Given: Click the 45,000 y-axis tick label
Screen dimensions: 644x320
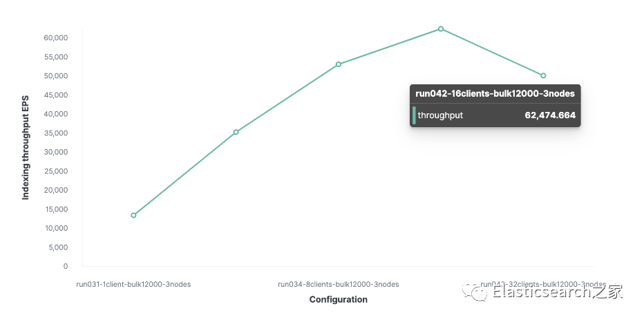Looking at the screenshot, I should point(56,95).
